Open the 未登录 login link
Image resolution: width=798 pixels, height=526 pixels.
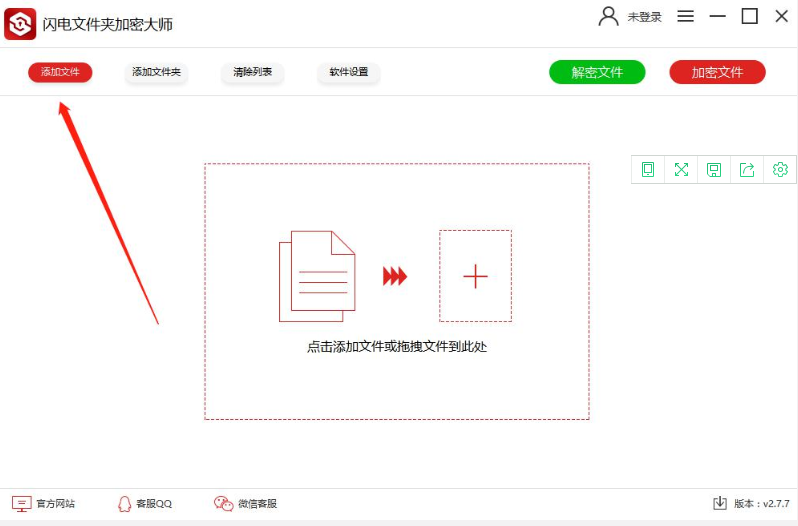coord(644,17)
